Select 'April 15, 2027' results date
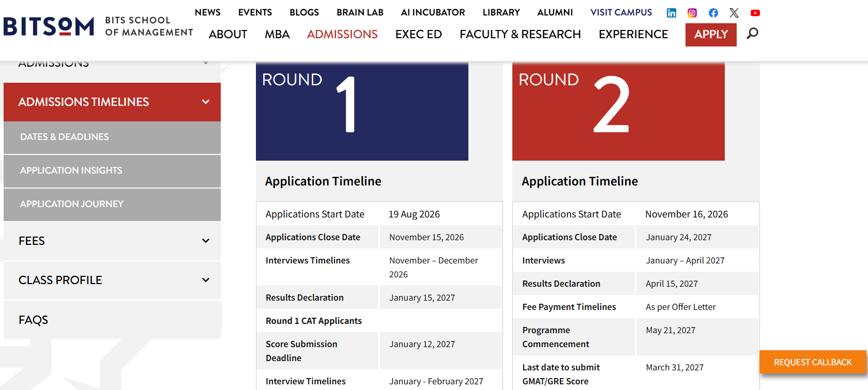Screen dimensions: 868x390 672,284
